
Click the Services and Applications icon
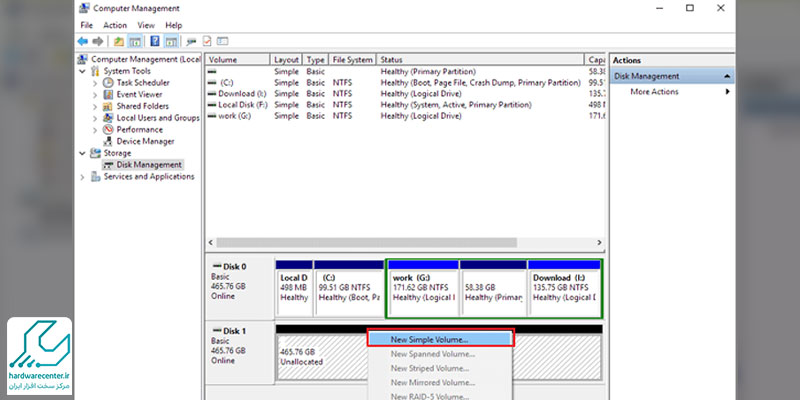point(95,177)
